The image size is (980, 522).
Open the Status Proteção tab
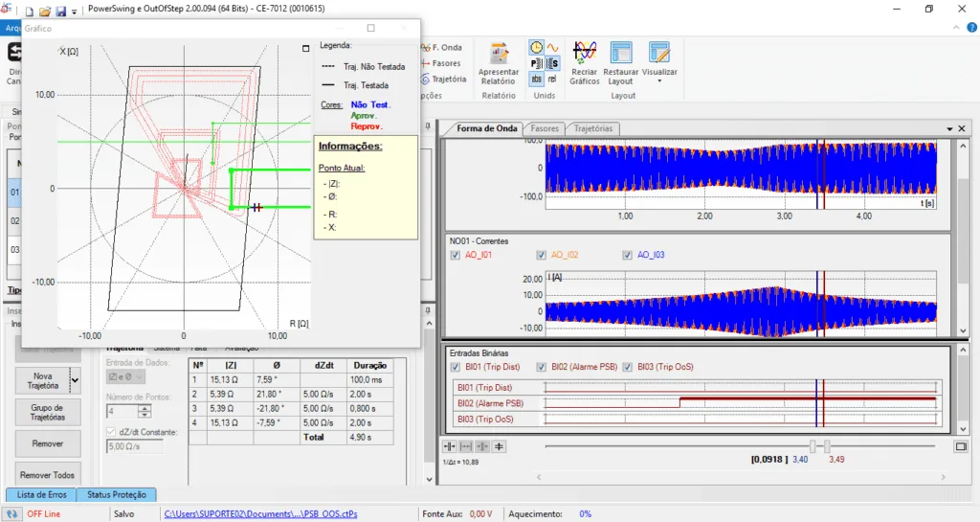[x=116, y=494]
